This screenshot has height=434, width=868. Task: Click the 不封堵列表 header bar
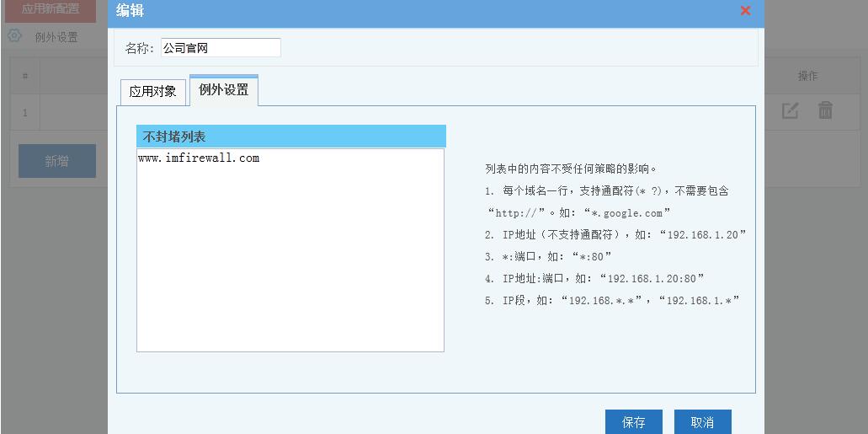coord(290,137)
